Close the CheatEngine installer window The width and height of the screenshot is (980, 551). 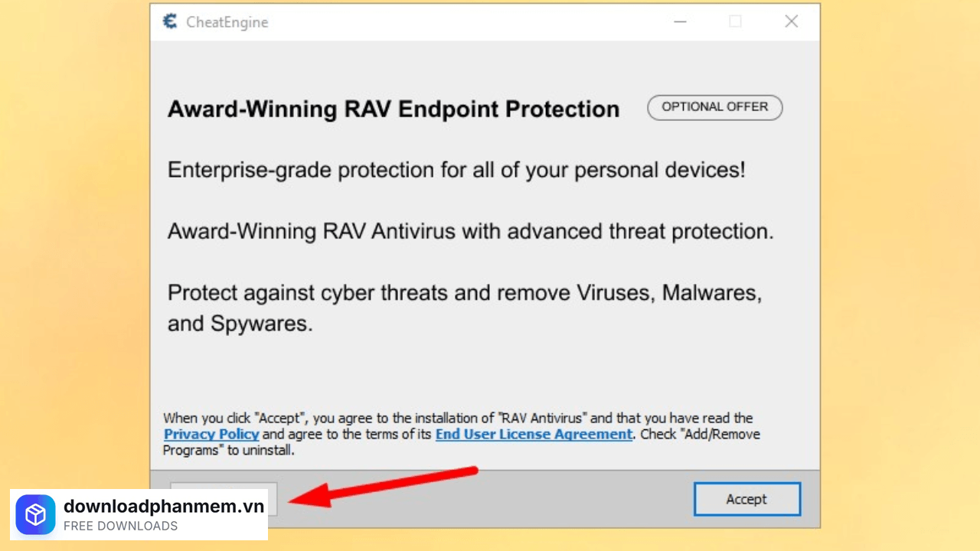coord(792,21)
